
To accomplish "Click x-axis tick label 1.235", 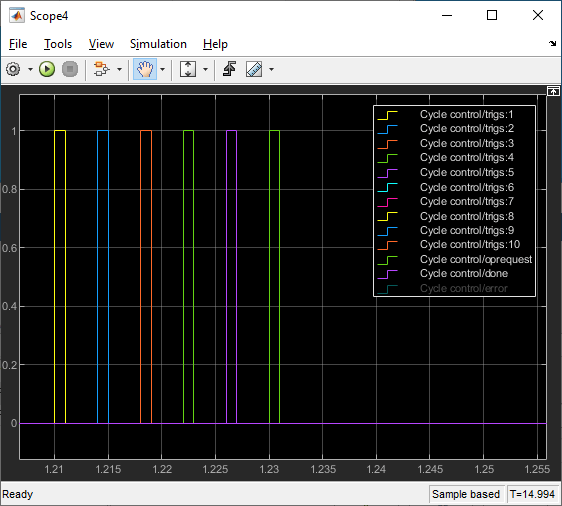I will pos(323,469).
